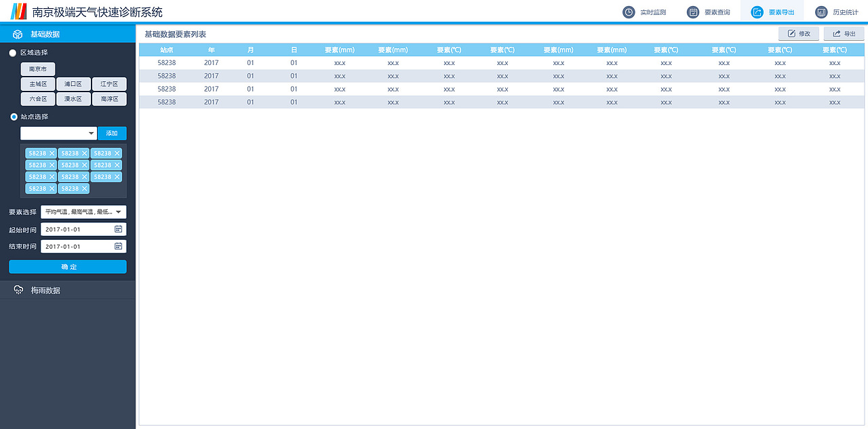This screenshot has height=429, width=868.
Task: Click the 年 column header
Action: (212, 50)
